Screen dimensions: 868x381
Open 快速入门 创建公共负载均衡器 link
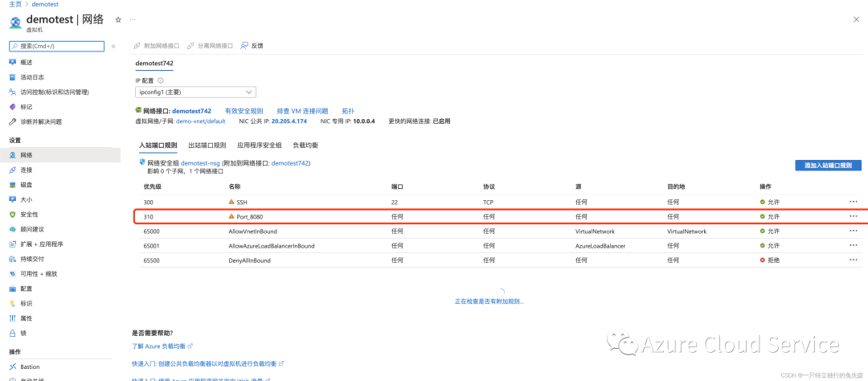pyautogui.click(x=207, y=364)
